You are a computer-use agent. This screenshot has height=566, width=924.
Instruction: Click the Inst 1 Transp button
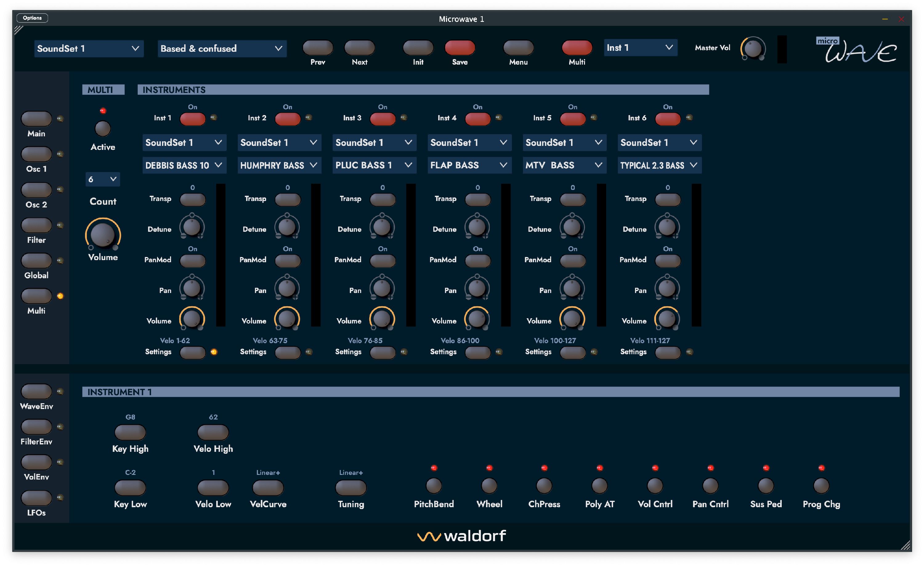coord(192,199)
